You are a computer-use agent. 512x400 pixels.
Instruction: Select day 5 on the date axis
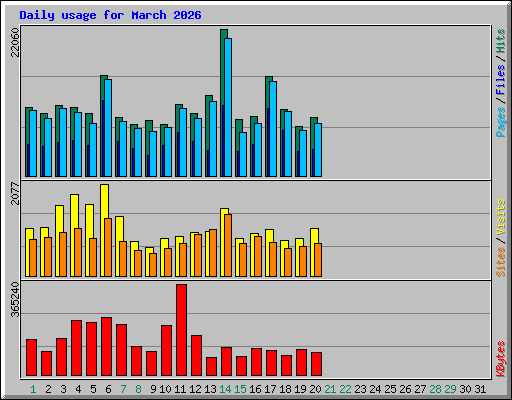(93, 389)
